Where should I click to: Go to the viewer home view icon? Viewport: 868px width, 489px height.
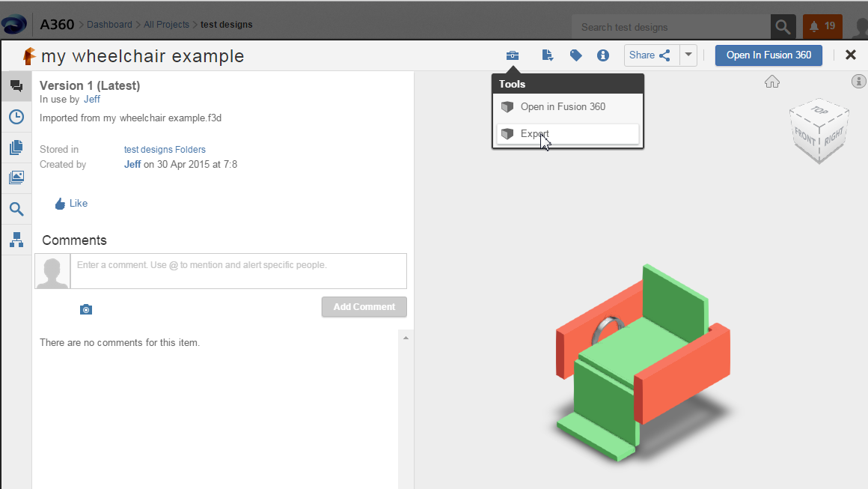point(772,82)
